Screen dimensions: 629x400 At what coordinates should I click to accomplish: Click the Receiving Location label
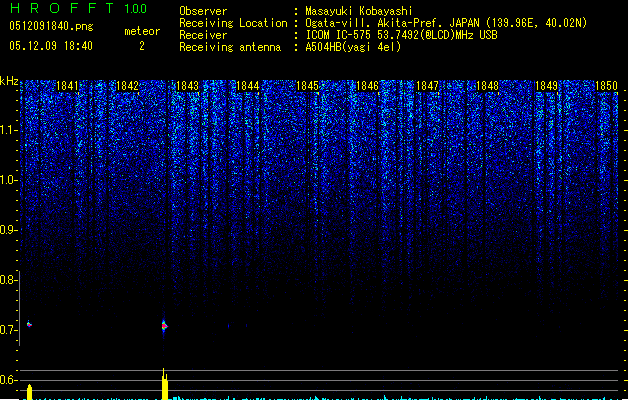pyautogui.click(x=233, y=23)
